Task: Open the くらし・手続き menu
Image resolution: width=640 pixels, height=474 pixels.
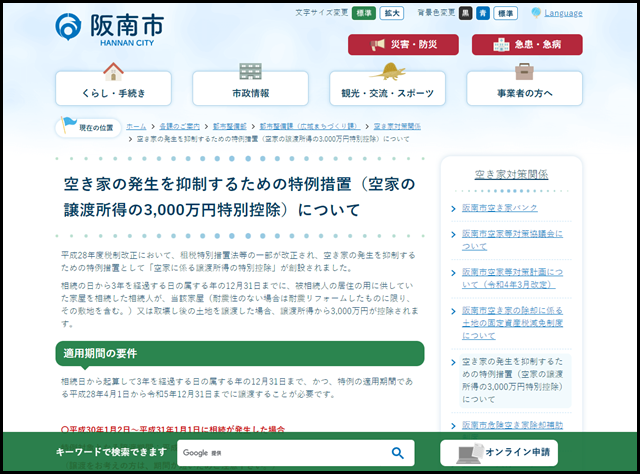Action: [113, 89]
